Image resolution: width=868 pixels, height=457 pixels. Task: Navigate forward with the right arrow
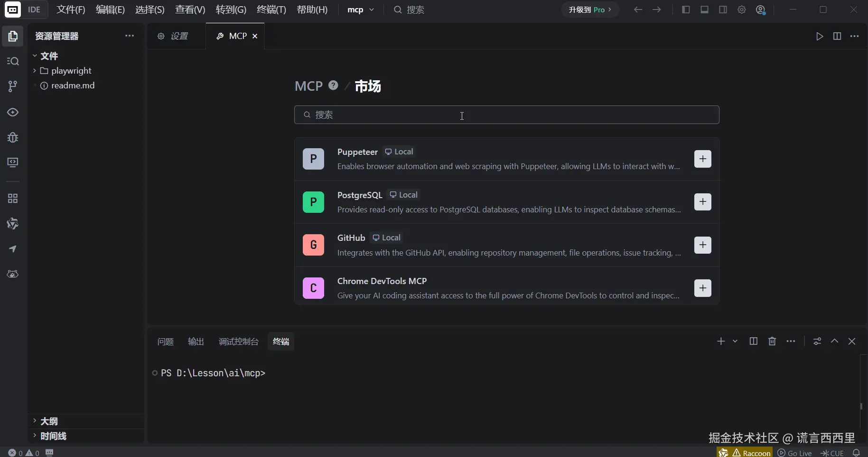tap(657, 10)
